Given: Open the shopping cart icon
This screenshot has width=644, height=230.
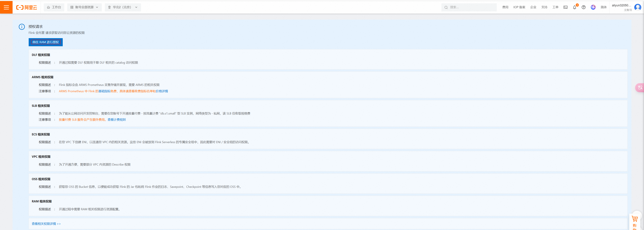Looking at the screenshot, I should tap(634, 219).
